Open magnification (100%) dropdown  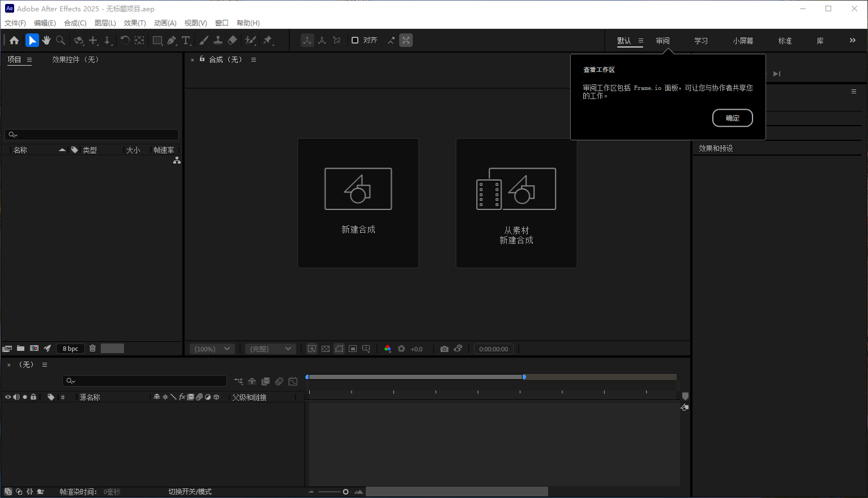(212, 349)
